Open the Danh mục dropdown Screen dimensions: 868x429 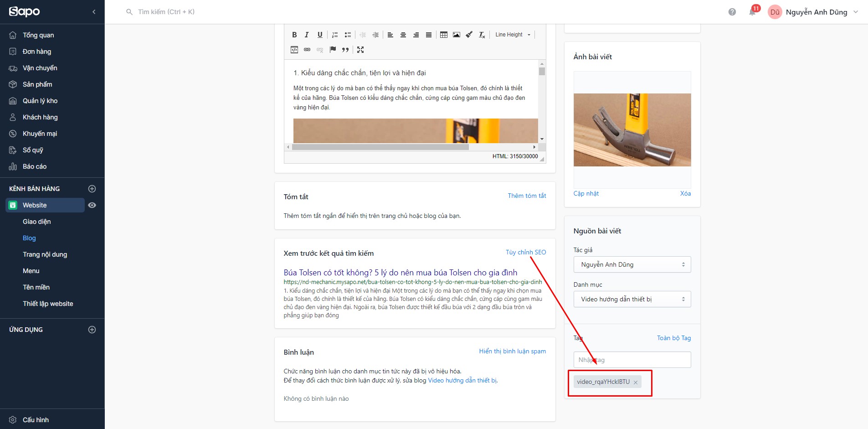tap(632, 299)
